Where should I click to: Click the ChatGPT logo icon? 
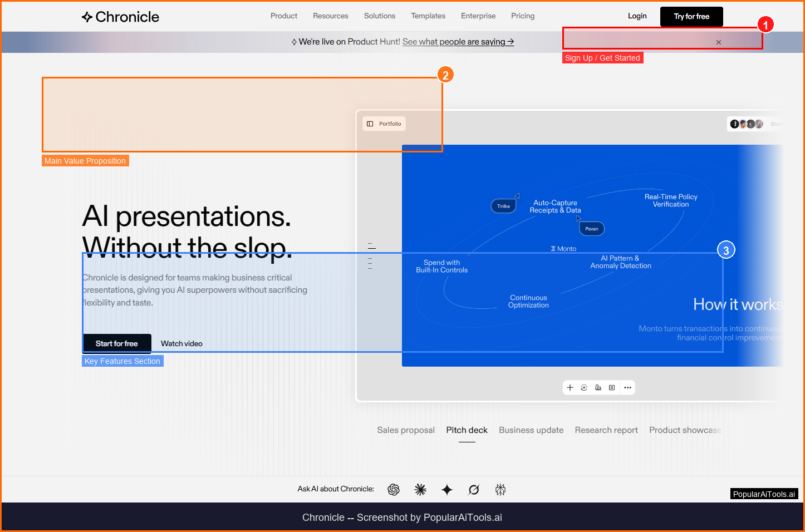(x=394, y=490)
